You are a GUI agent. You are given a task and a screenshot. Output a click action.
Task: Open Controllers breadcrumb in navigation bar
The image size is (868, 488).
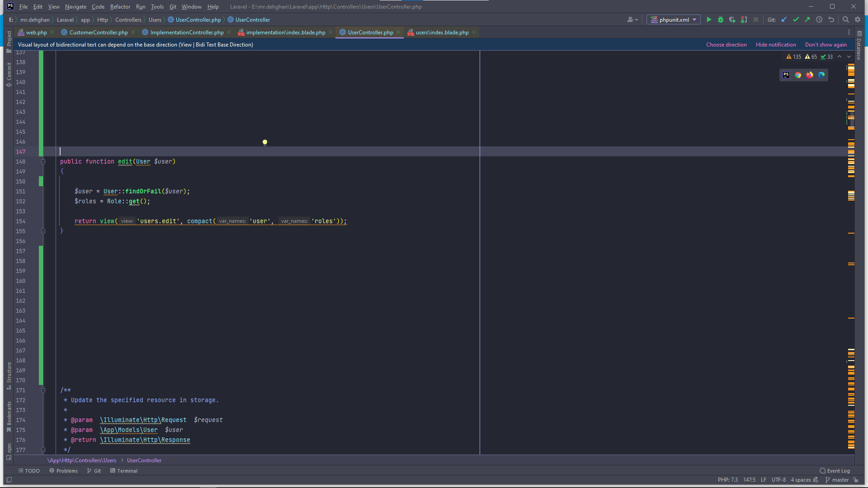coord(128,20)
